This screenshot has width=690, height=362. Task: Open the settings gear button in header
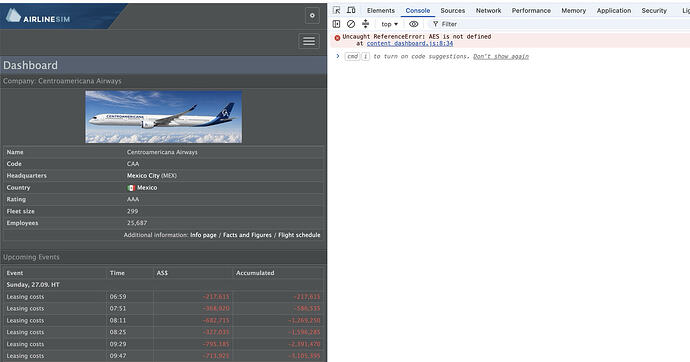point(312,16)
